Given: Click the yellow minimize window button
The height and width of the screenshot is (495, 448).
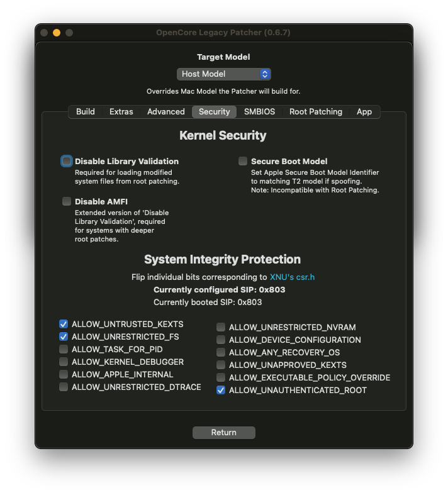Looking at the screenshot, I should pyautogui.click(x=57, y=33).
